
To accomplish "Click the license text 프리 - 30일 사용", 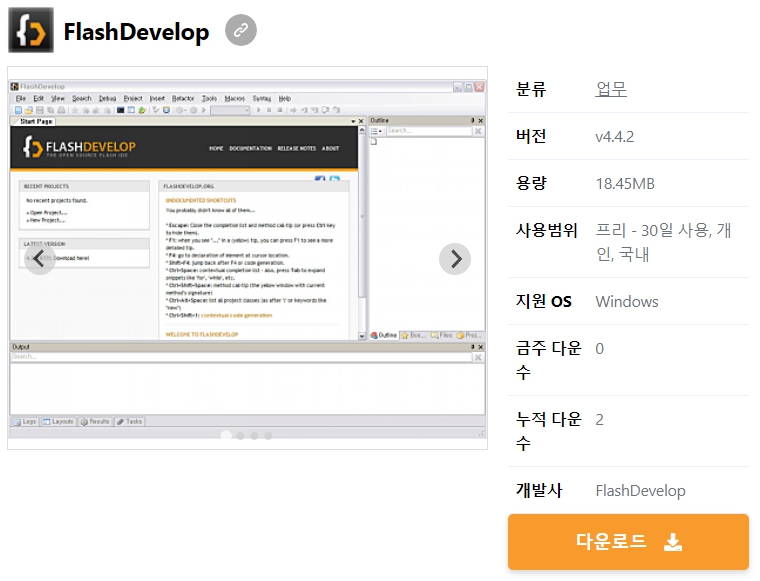I will click(652, 230).
